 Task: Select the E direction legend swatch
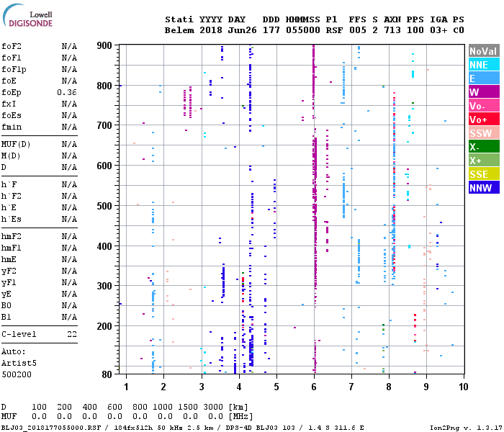484,78
